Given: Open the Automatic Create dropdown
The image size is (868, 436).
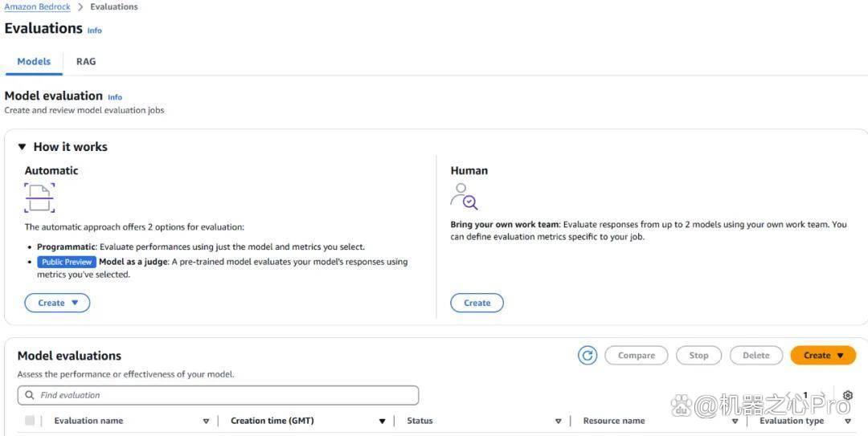Looking at the screenshot, I should [57, 303].
